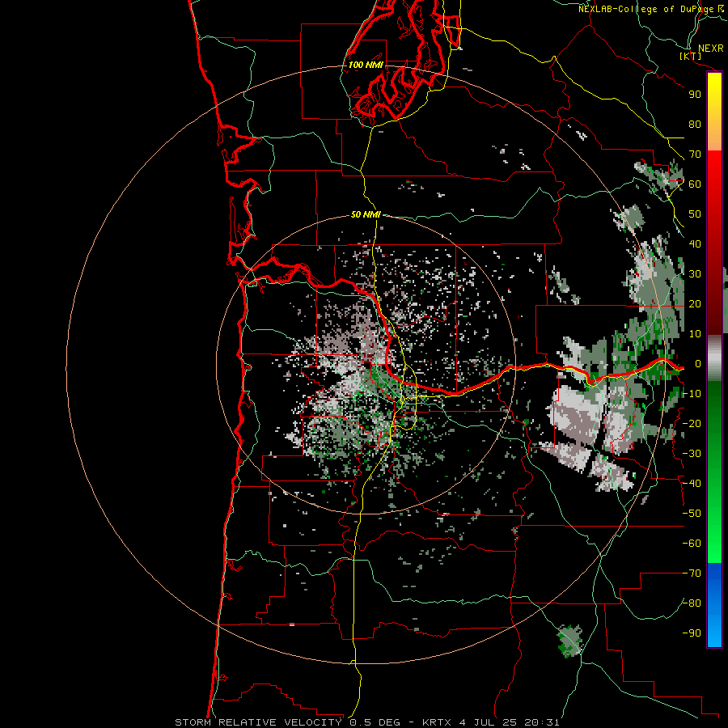Click the -20 scale value
The width and height of the screenshot is (728, 728).
(x=692, y=423)
